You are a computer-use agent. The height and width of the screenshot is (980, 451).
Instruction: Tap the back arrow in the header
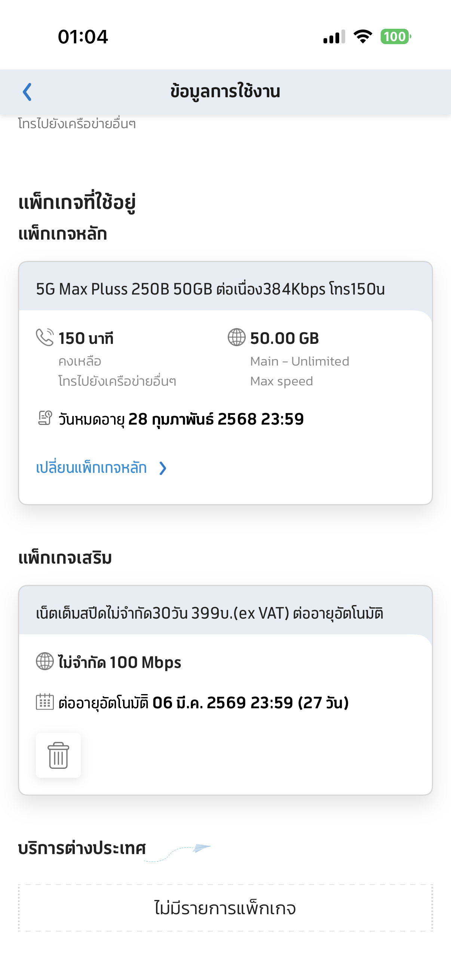tap(27, 92)
